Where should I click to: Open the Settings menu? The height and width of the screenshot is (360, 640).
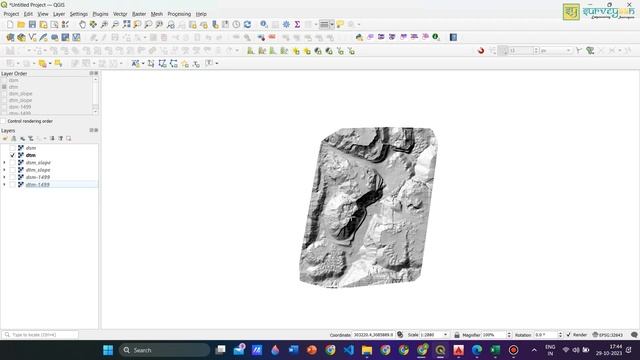pyautogui.click(x=78, y=14)
